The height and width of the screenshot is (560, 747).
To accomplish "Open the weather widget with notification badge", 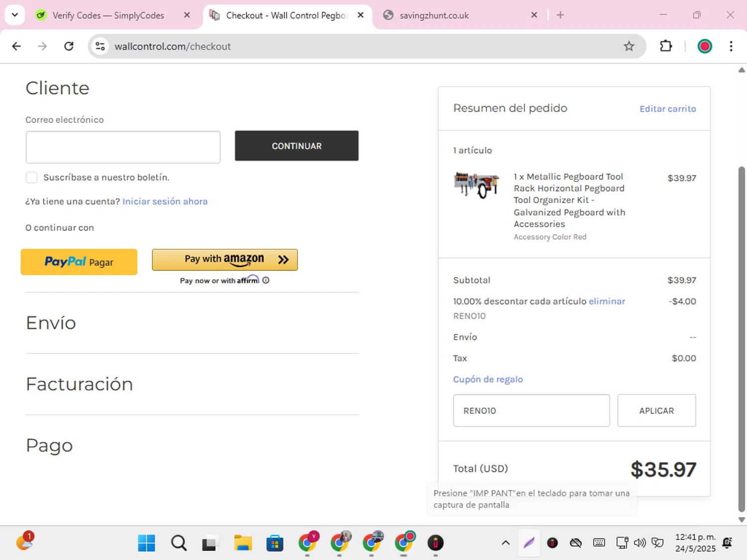I will pos(24,541).
